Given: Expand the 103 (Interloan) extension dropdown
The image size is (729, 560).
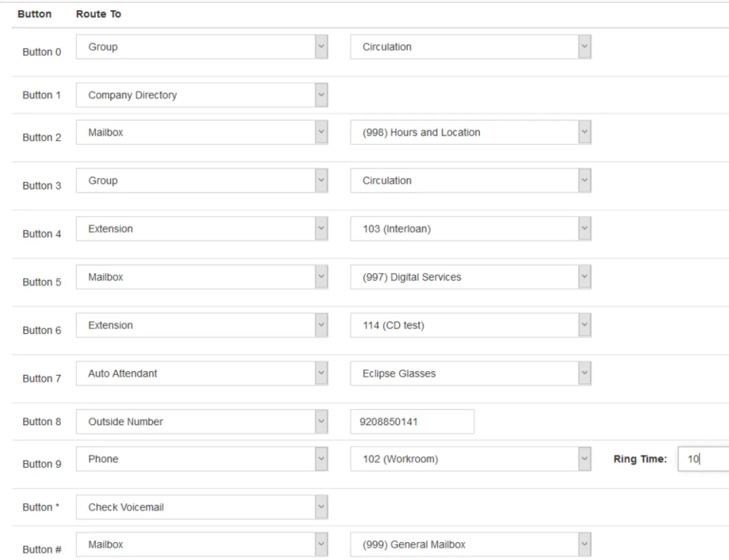Looking at the screenshot, I should pyautogui.click(x=470, y=229).
